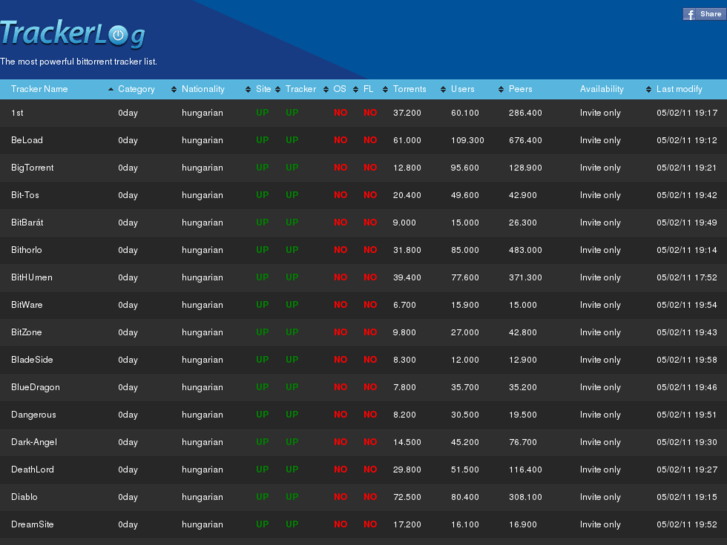Open the 1st tracker entry
The width and height of the screenshot is (727, 545).
click(17, 113)
